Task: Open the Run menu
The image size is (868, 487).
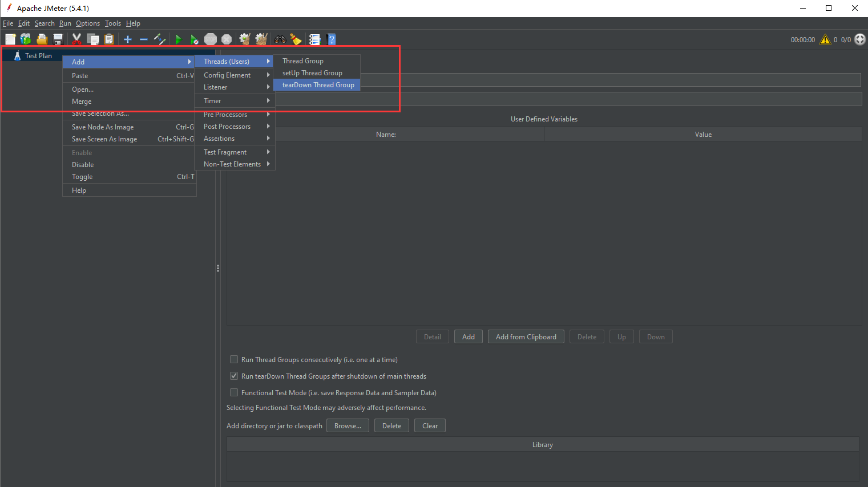Action: 65,23
